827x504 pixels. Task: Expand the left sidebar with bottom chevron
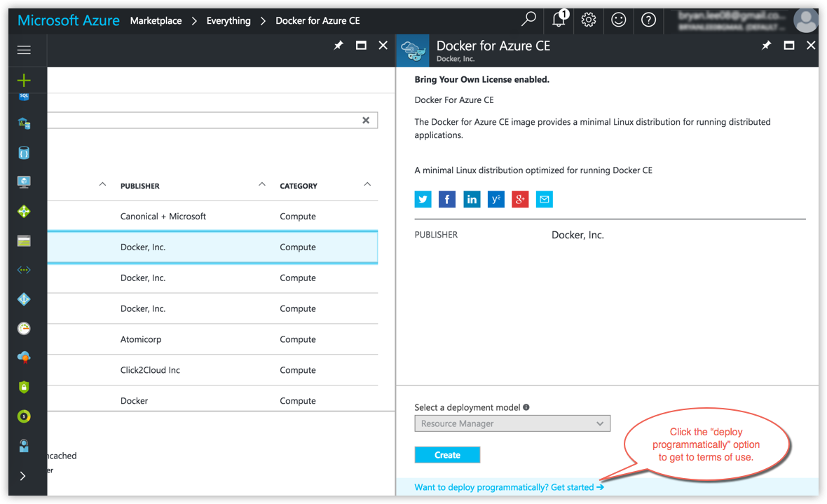click(x=23, y=476)
